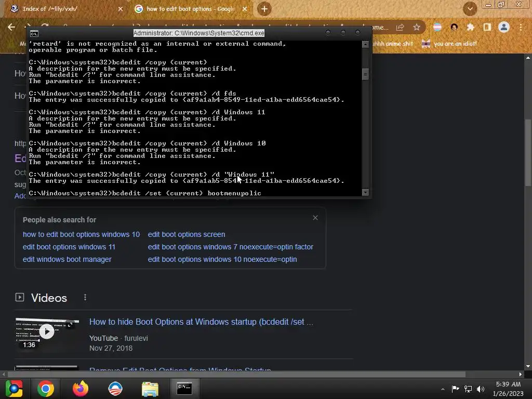
Task: Open the 'anime shit' bookmark
Action: [393, 44]
